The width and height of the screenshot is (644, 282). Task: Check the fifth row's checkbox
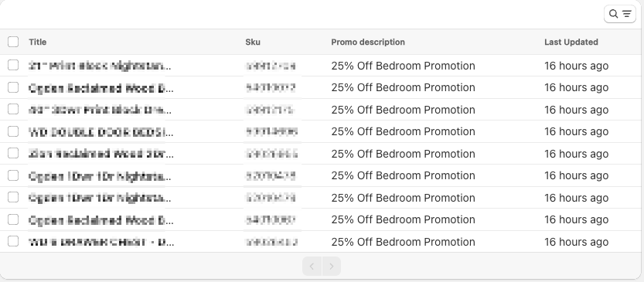pyautogui.click(x=13, y=153)
